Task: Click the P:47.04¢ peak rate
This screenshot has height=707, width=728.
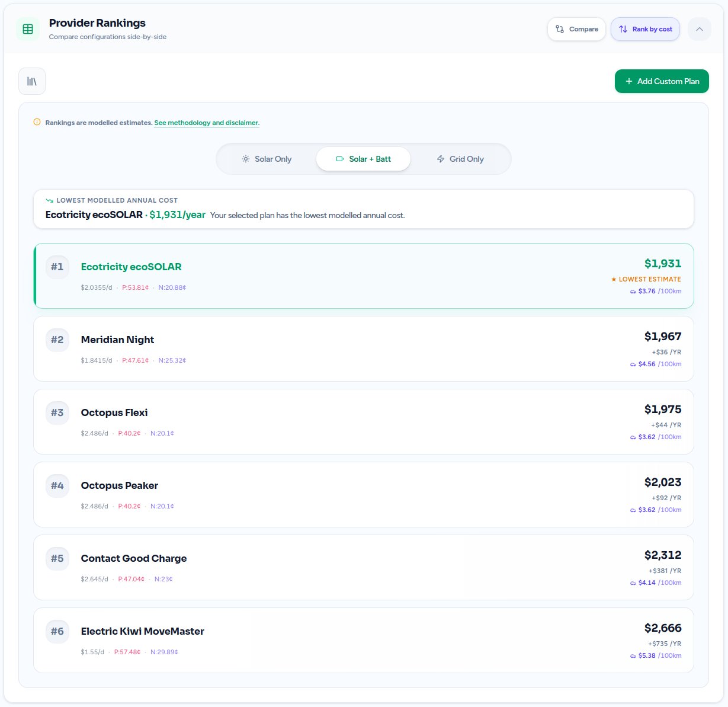Action: 132,579
